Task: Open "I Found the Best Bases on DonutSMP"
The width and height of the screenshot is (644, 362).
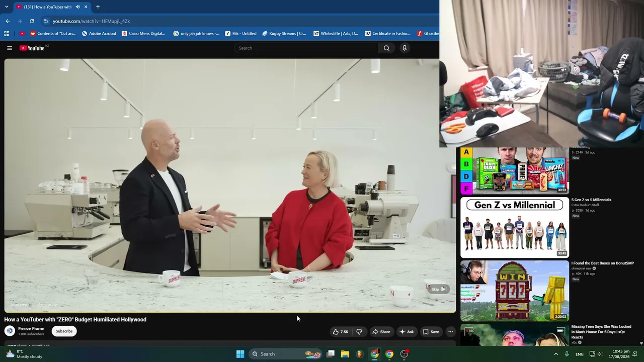Action: click(603, 263)
